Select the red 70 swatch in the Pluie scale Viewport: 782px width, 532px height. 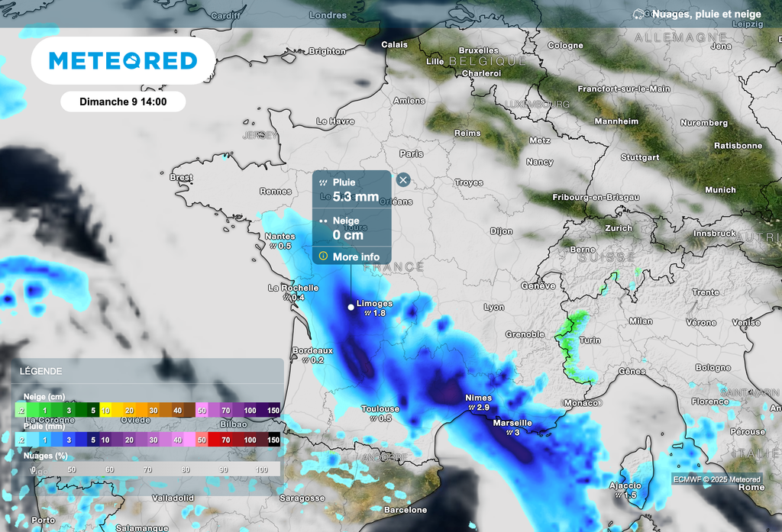(x=225, y=440)
